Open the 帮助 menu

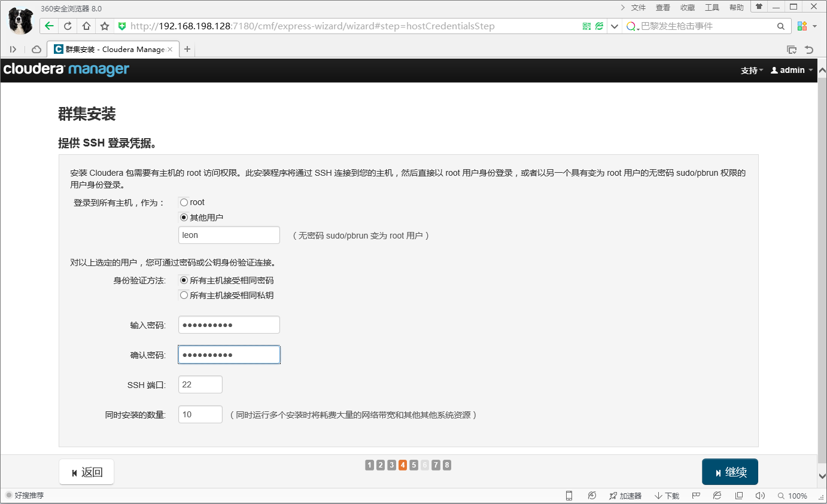737,8
